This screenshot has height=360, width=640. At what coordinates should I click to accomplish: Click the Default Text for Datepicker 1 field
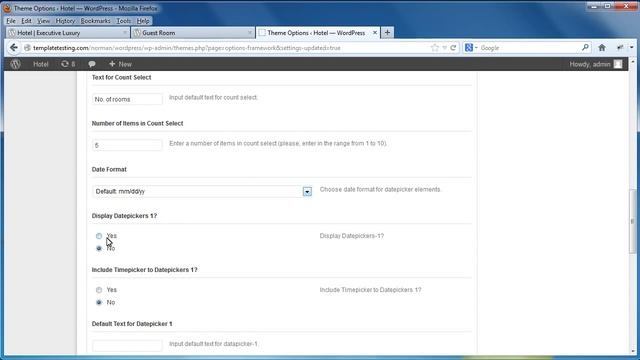[x=127, y=345]
